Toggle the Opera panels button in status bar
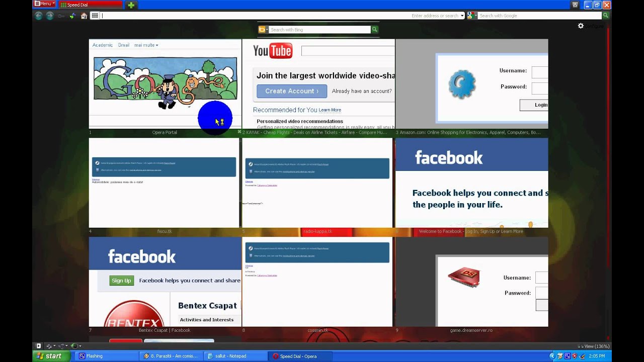The height and width of the screenshot is (362, 644). point(39,346)
